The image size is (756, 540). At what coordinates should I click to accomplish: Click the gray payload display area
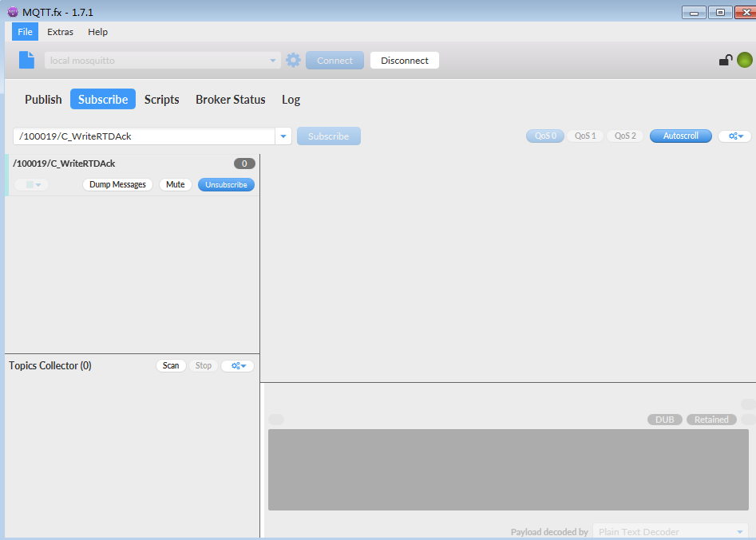[x=509, y=470]
